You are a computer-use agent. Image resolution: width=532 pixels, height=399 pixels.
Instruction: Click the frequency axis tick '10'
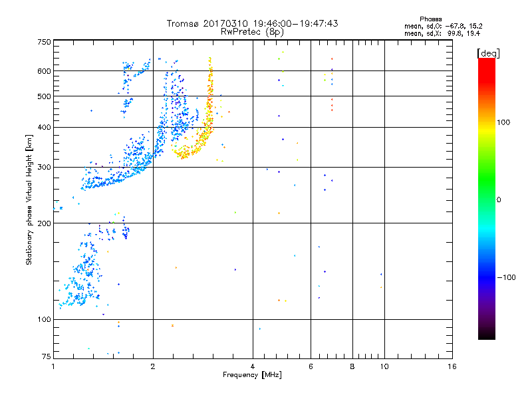pos(384,366)
